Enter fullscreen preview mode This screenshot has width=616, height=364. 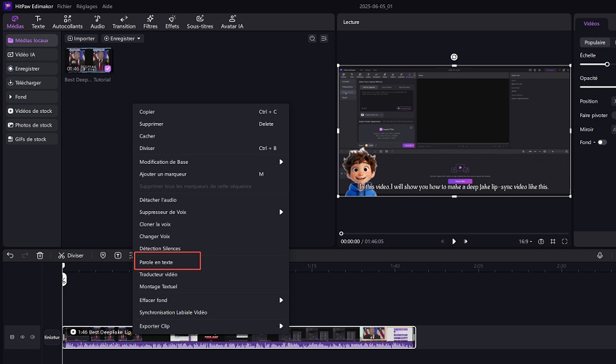click(565, 241)
